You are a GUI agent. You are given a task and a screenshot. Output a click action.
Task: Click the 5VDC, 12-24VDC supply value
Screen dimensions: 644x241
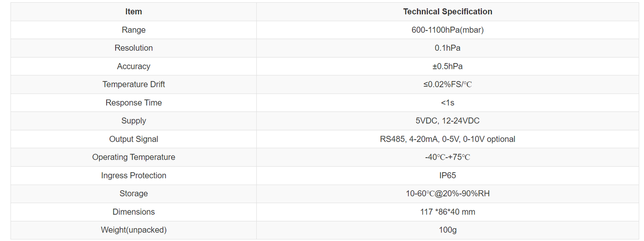tap(448, 121)
